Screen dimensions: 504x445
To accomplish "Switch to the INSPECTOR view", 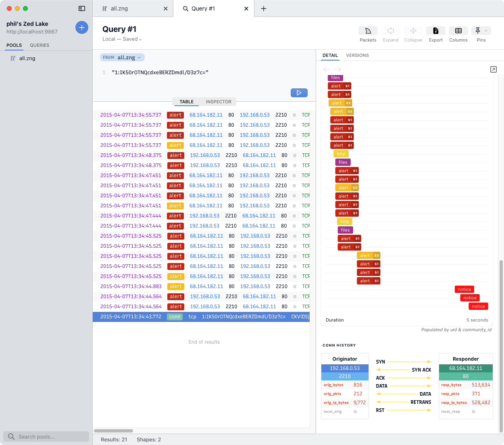I will point(218,102).
